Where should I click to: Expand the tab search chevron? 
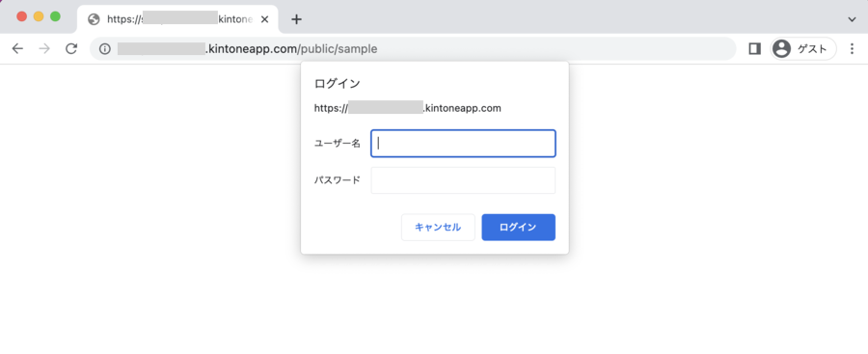click(852, 19)
